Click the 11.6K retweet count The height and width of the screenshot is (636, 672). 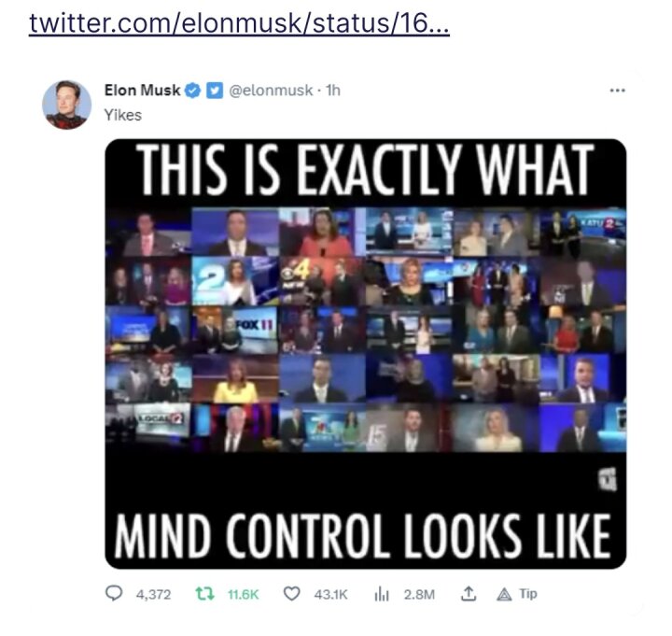pos(243,594)
